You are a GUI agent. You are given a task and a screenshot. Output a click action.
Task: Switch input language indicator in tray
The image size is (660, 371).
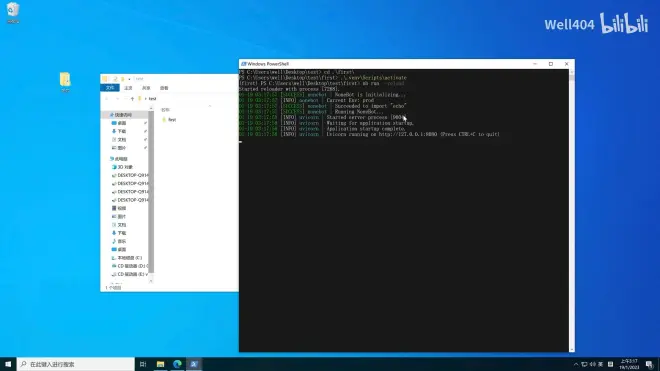point(601,364)
